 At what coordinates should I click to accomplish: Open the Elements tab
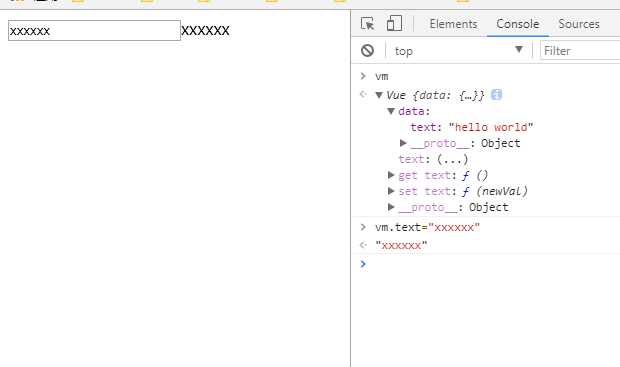point(453,24)
